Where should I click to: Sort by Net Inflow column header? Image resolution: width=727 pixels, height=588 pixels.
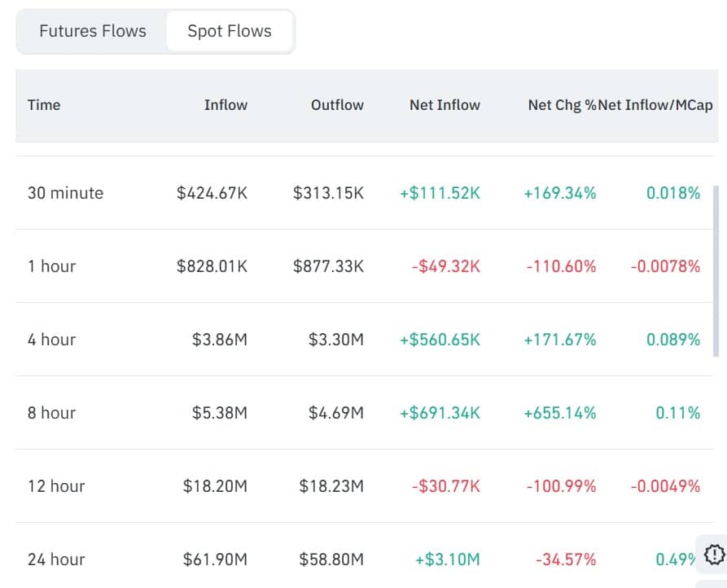(x=445, y=105)
